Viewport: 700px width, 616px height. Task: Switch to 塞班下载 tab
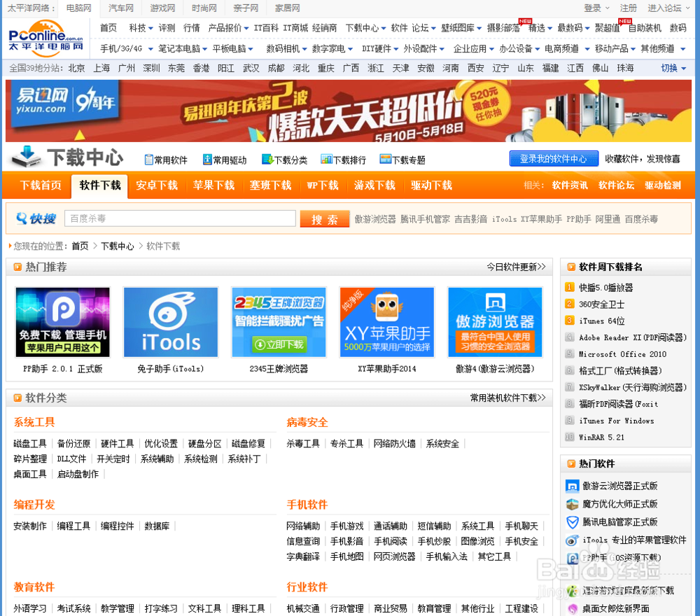pos(270,185)
